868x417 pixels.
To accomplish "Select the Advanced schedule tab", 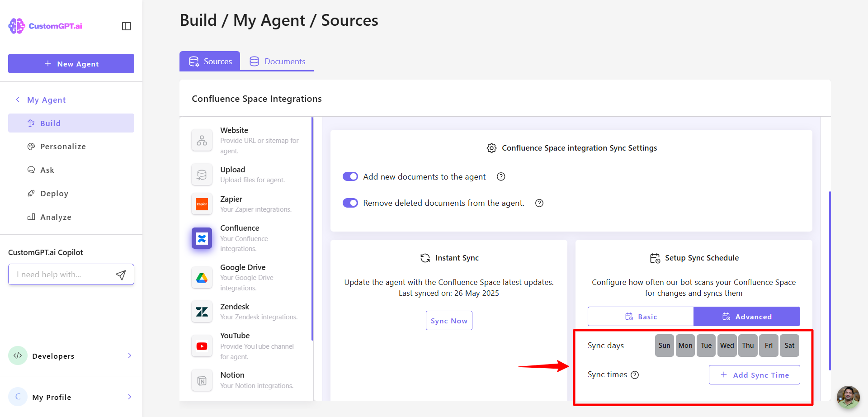I will click(x=747, y=317).
